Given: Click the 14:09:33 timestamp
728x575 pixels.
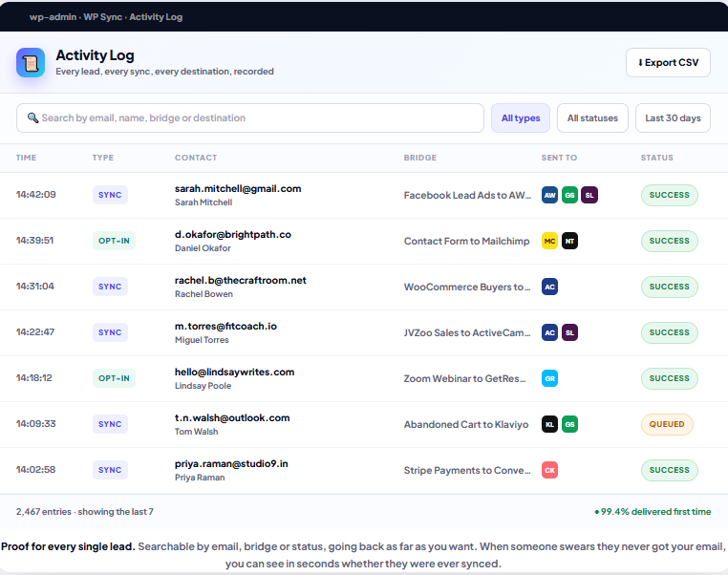Looking at the screenshot, I should (x=35, y=424).
